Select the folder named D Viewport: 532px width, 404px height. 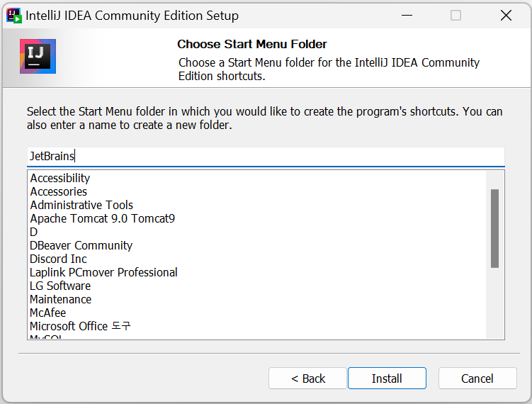[x=34, y=232]
